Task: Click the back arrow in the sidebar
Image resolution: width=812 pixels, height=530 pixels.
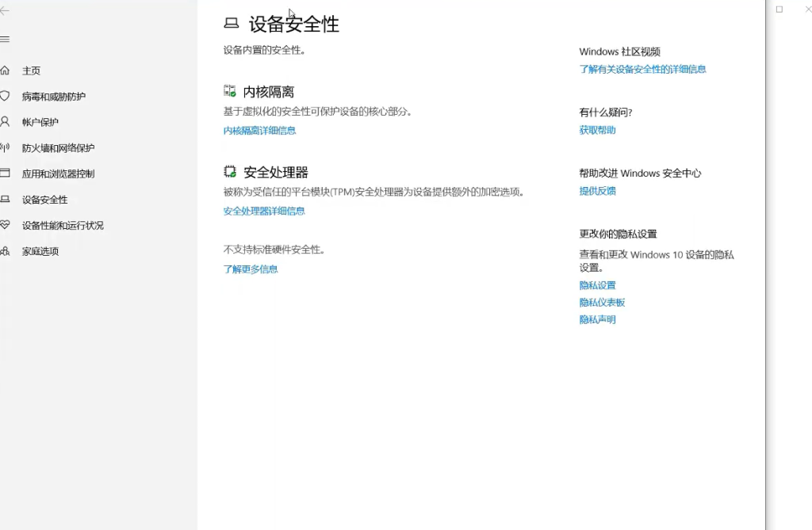Action: pyautogui.click(x=5, y=11)
